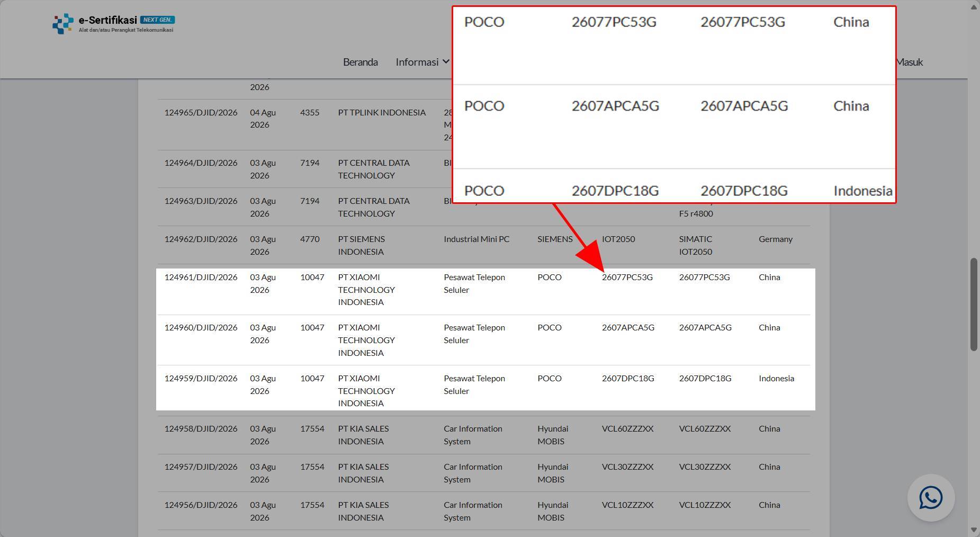Click the Industrial Mini PC device cell

pos(476,239)
